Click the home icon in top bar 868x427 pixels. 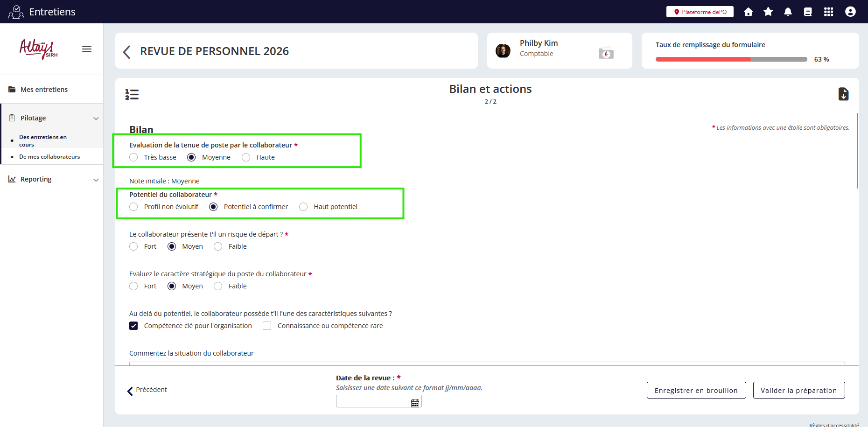coord(748,12)
